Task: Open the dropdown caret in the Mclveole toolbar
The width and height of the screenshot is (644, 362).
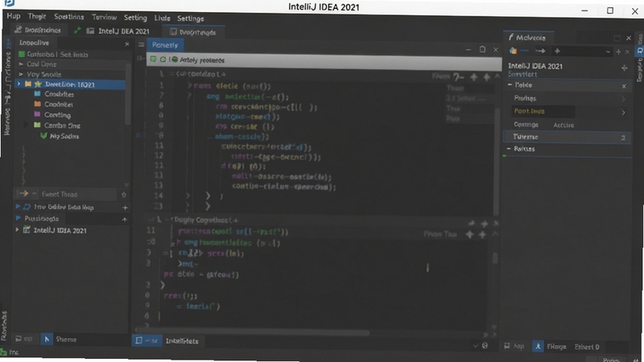Action: point(608,51)
